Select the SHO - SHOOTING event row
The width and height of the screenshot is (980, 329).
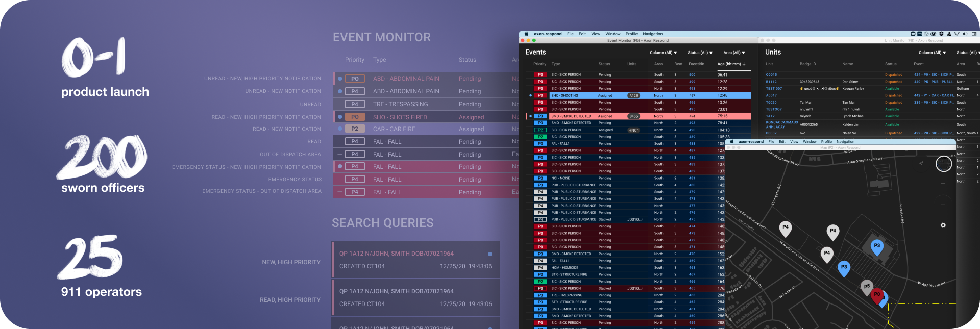tap(638, 95)
